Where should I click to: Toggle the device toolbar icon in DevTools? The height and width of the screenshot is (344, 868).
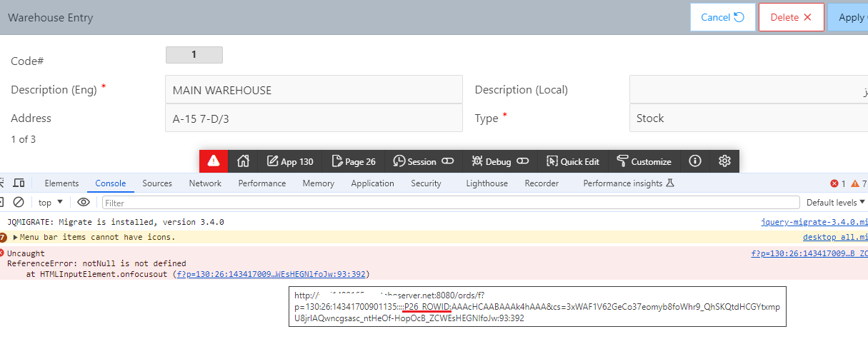19,183
